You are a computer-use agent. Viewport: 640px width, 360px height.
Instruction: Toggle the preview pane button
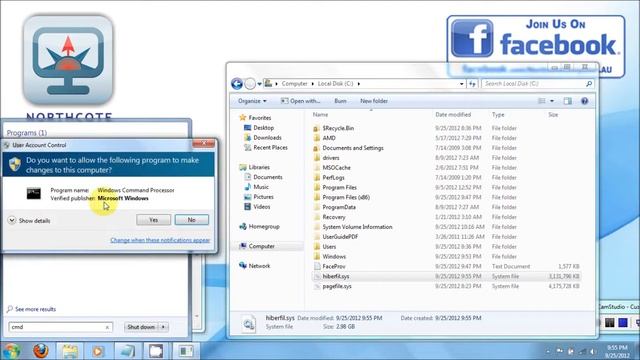tap(568, 101)
